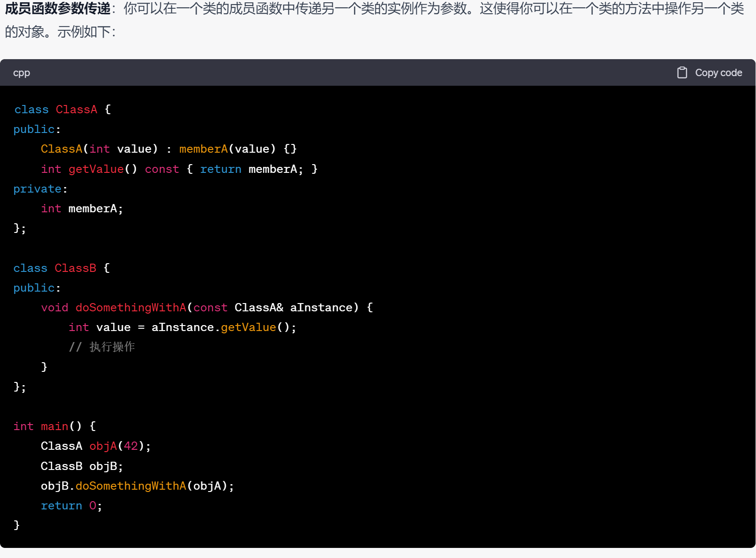Click the paragraph text ending 示例如下
This screenshot has width=756, height=558.
374,20
